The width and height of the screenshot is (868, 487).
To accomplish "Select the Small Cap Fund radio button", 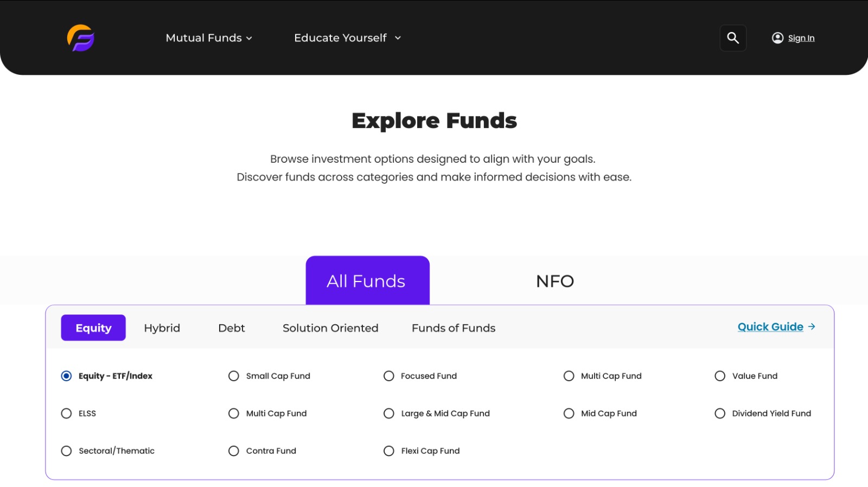I will point(234,376).
